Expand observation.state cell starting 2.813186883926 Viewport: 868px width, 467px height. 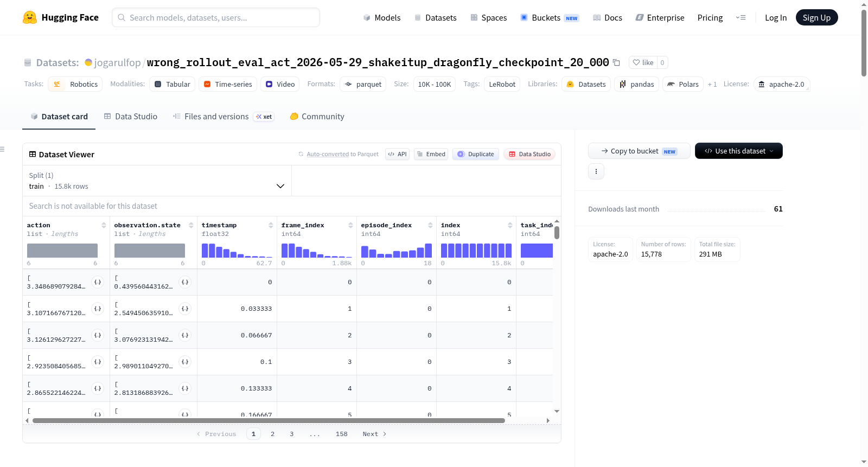point(185,388)
